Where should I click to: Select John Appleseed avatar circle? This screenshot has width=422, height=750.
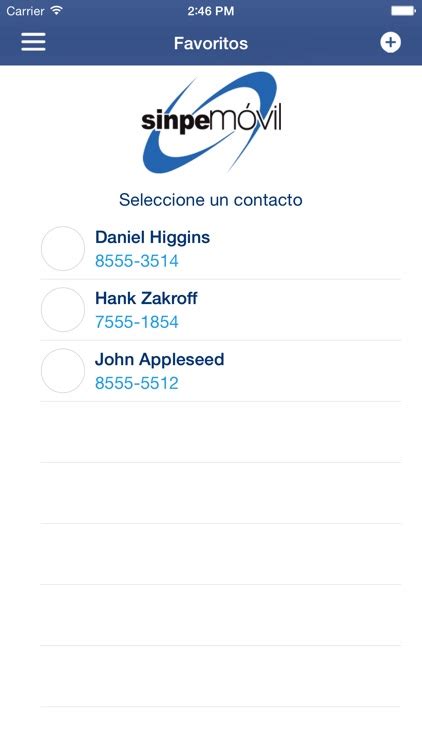coord(63,371)
